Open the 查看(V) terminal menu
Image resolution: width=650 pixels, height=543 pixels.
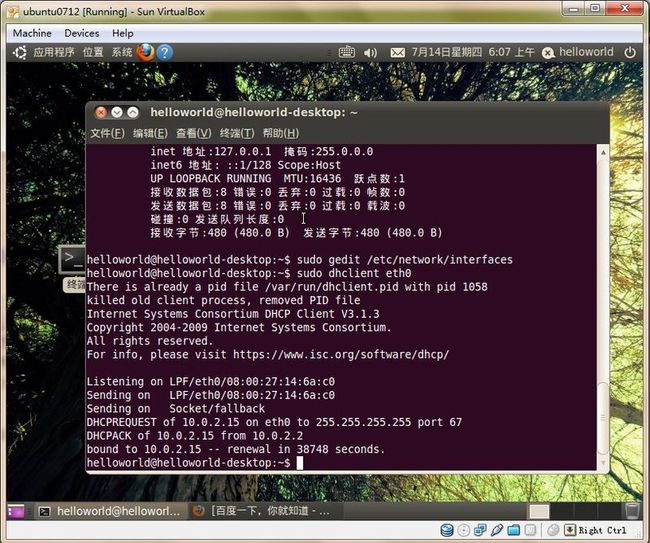194,133
